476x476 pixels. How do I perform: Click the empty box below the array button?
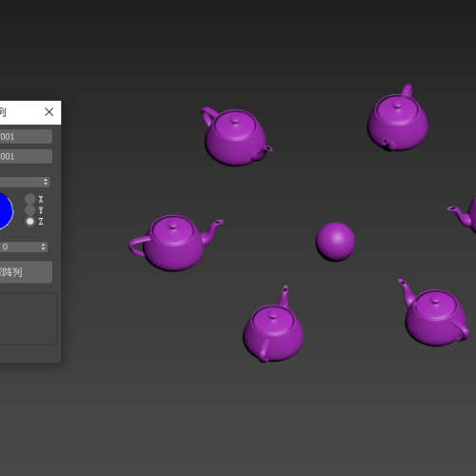29,319
